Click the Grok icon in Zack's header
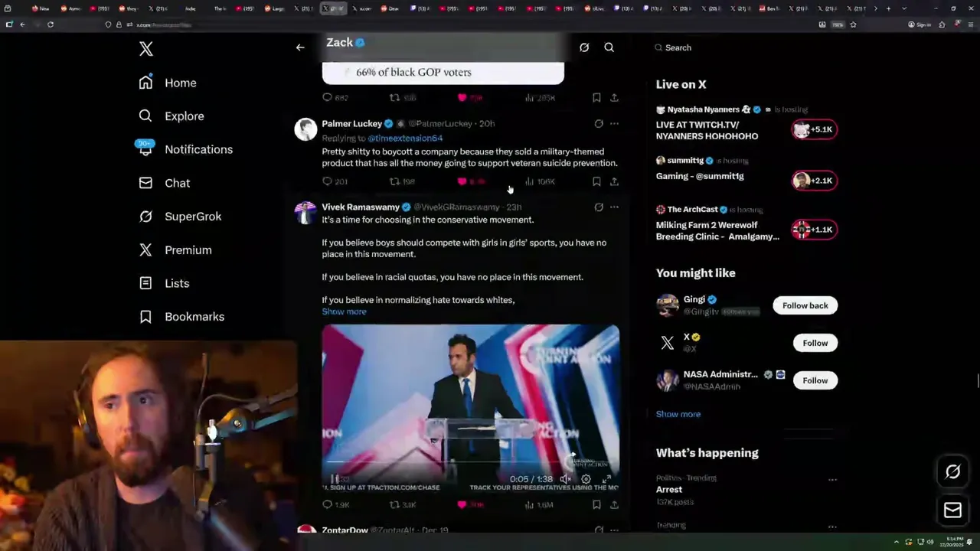This screenshot has width=980, height=551. (584, 47)
